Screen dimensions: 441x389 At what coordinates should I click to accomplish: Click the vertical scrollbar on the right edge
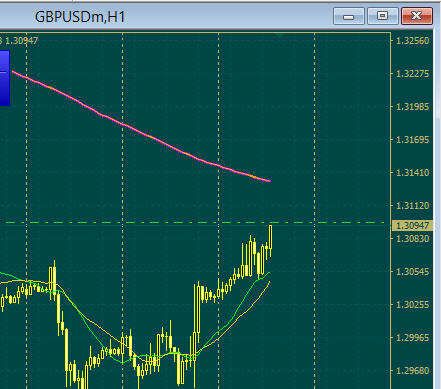coord(438,210)
